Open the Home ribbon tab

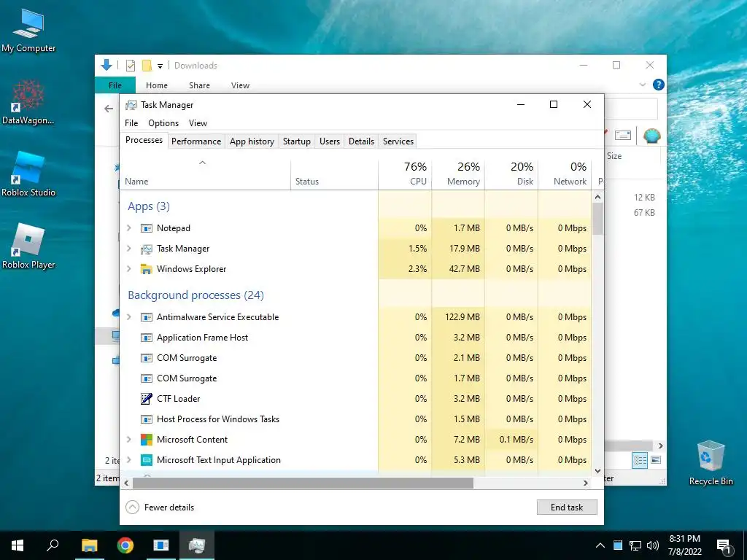pos(157,85)
